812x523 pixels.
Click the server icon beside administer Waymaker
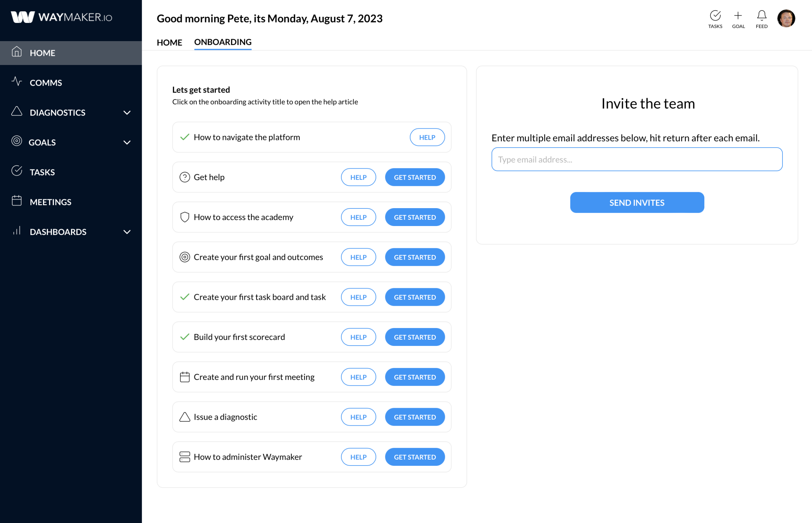184,457
